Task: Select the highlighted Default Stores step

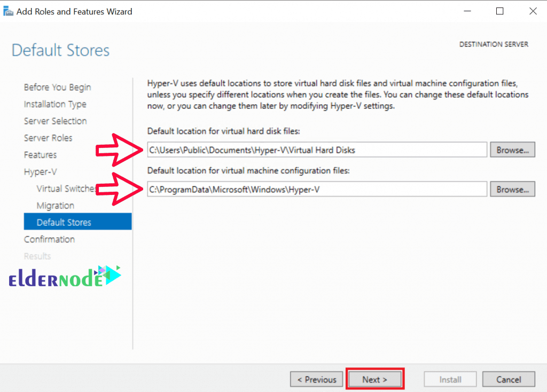Action: pyautogui.click(x=78, y=222)
